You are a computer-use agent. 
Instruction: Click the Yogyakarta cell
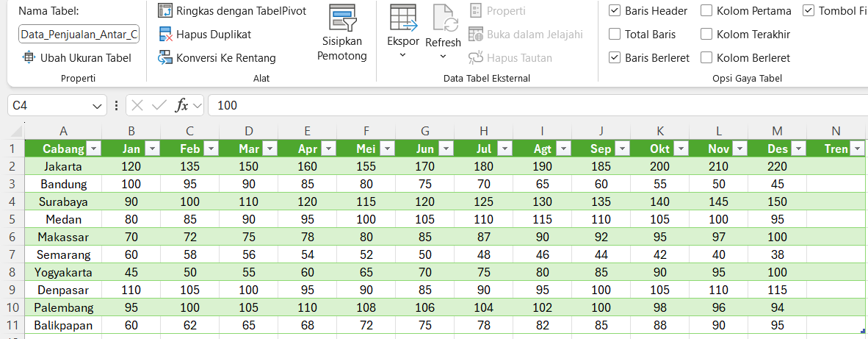point(64,273)
